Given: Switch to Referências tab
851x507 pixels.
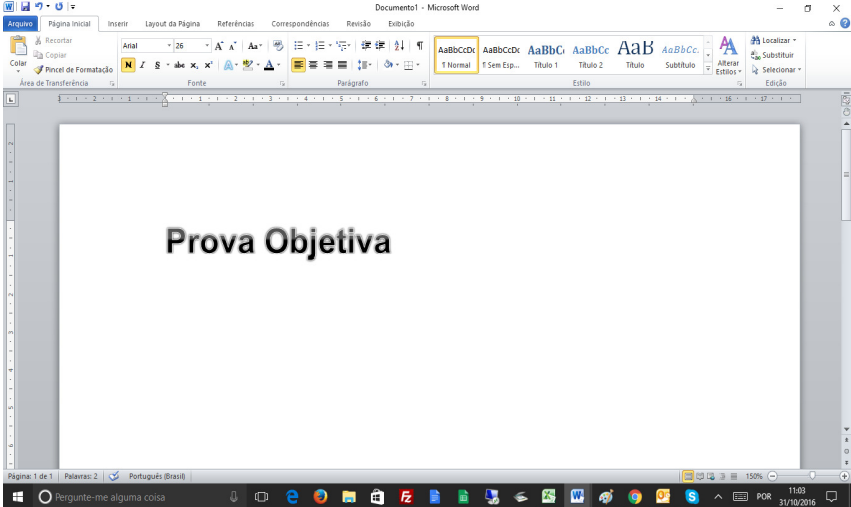Looking at the screenshot, I should [236, 24].
